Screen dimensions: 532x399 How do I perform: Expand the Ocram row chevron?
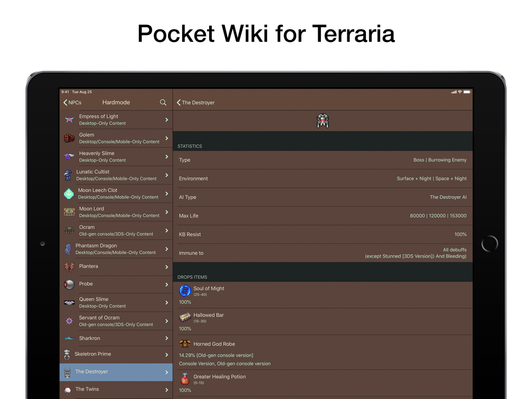[167, 231]
